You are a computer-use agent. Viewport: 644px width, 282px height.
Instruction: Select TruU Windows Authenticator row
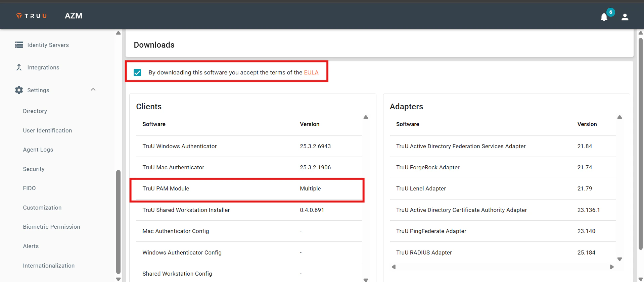click(249, 146)
